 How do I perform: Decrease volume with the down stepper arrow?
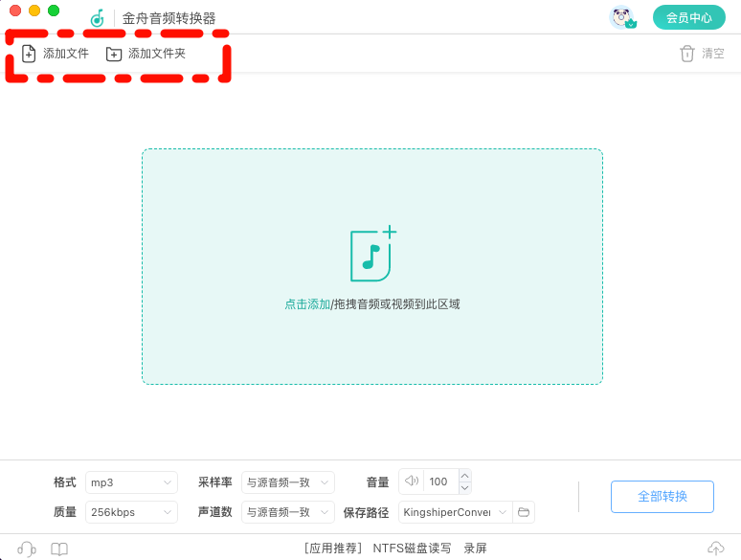(465, 487)
